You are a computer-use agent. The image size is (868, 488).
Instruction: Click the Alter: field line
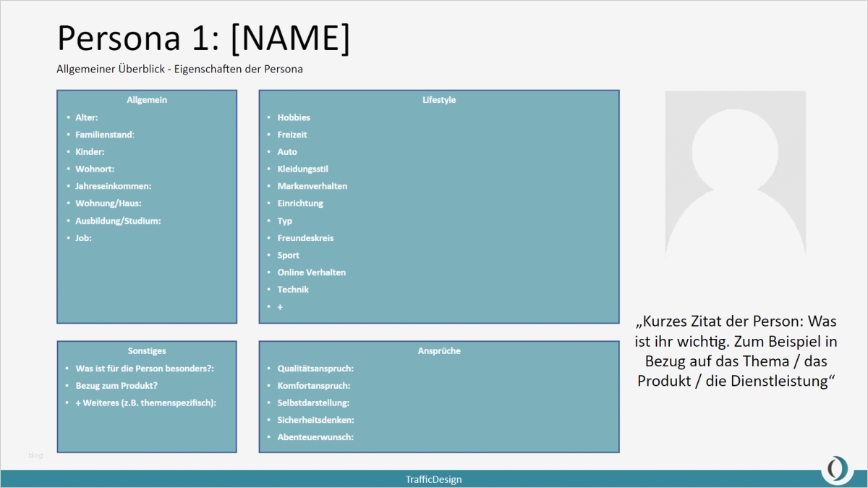(x=87, y=117)
